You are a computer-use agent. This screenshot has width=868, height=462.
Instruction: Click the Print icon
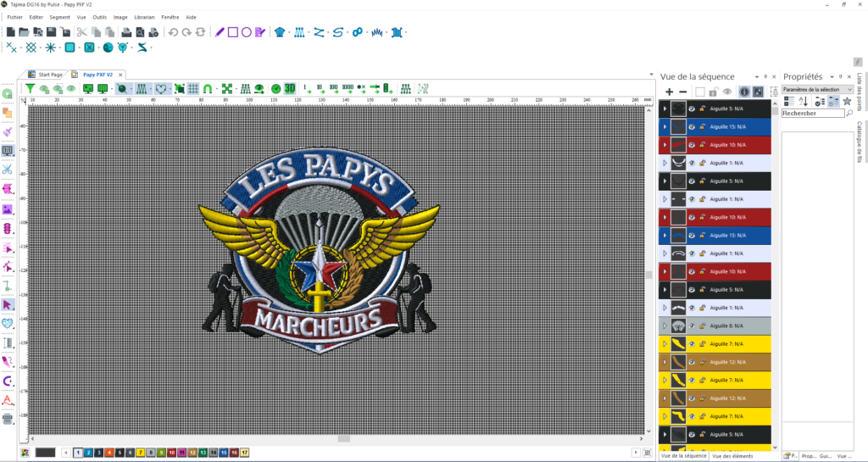(x=127, y=33)
